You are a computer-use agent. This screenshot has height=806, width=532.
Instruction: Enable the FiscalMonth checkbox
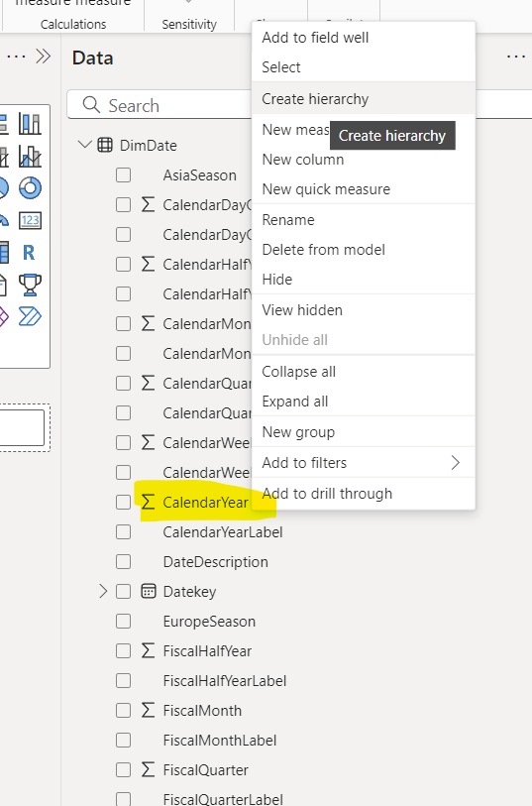tap(123, 711)
